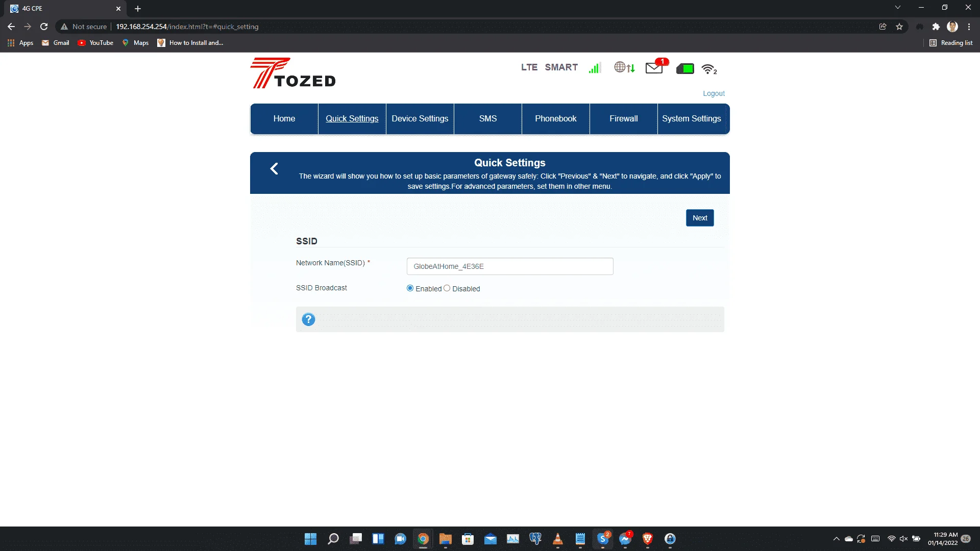Open Messenger from the taskbar

click(x=625, y=539)
